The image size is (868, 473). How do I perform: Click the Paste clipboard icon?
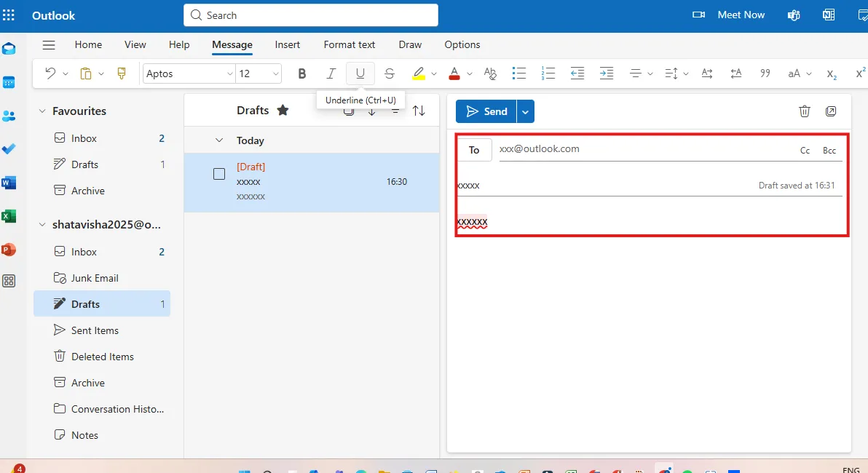tap(86, 73)
